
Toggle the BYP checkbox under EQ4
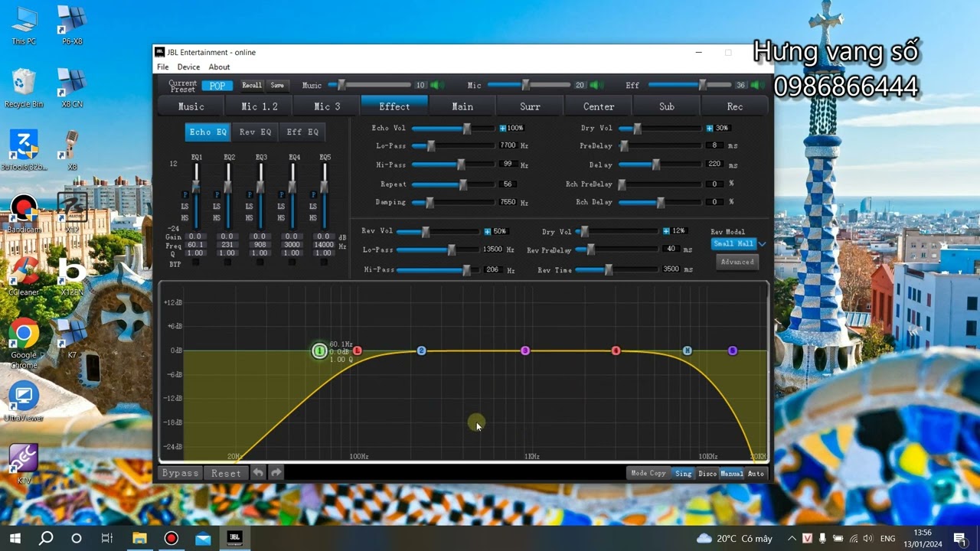click(x=292, y=262)
